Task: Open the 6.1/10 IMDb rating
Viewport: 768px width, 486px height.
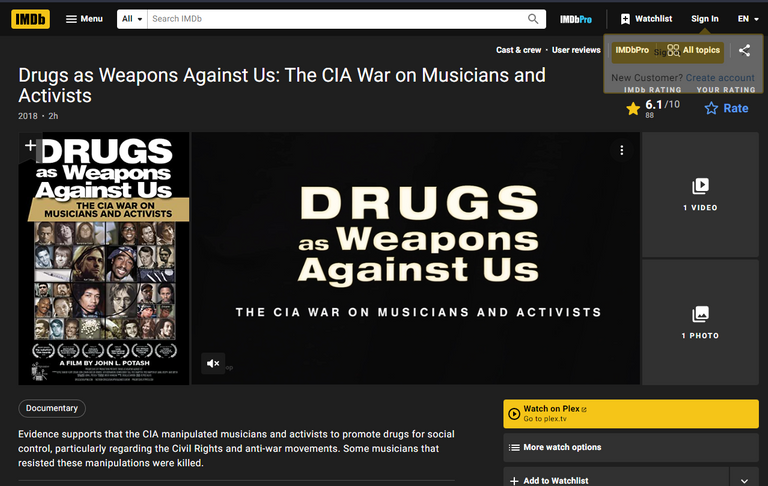Action: (653, 108)
